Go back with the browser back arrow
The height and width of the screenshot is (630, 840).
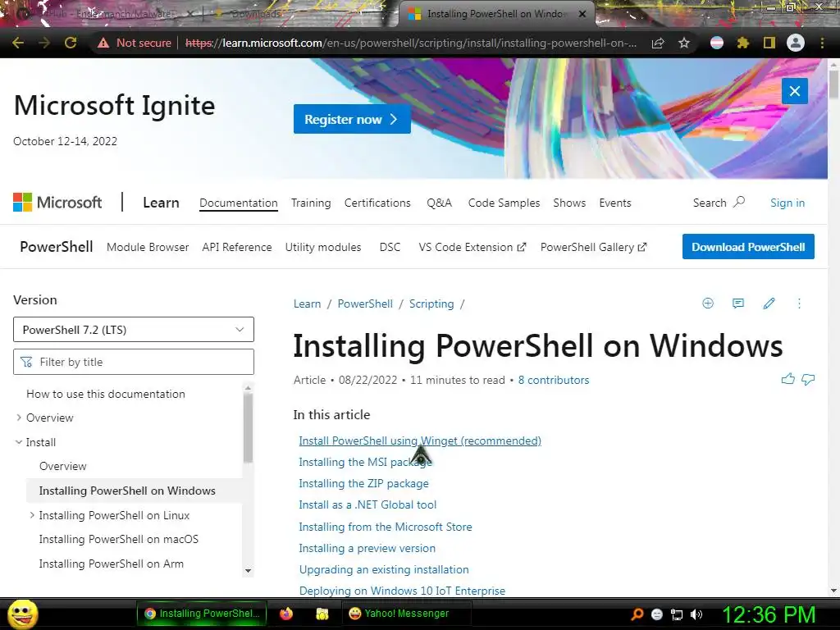click(x=18, y=43)
